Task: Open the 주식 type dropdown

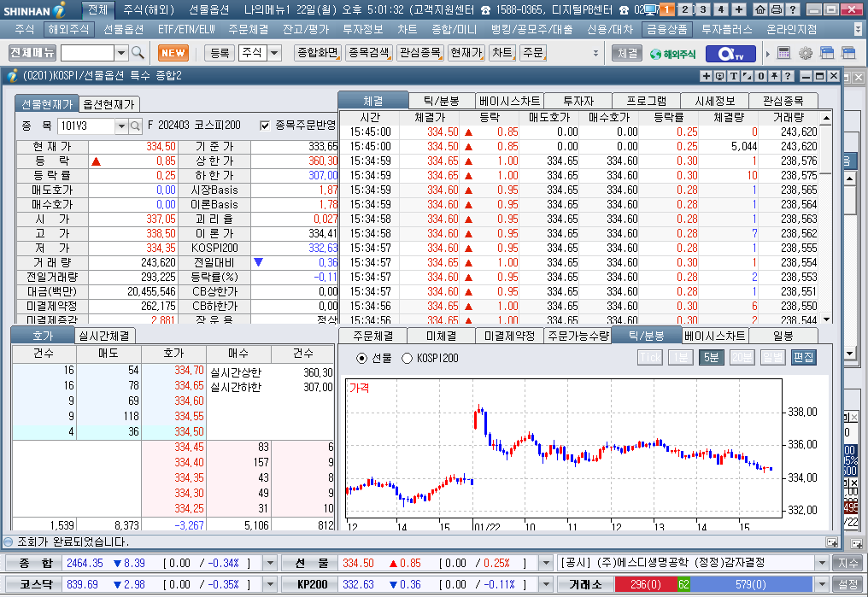Action: [x=274, y=53]
